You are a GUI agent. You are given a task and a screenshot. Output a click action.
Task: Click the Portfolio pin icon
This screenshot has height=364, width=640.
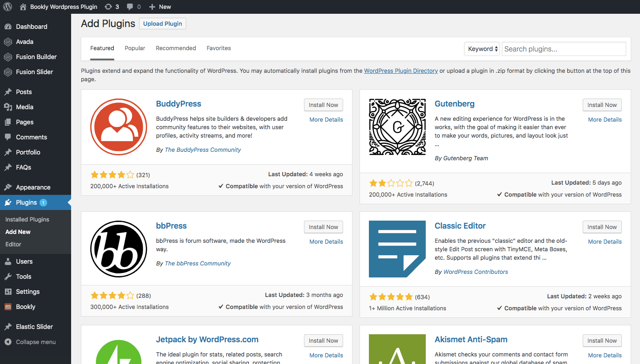click(8, 152)
